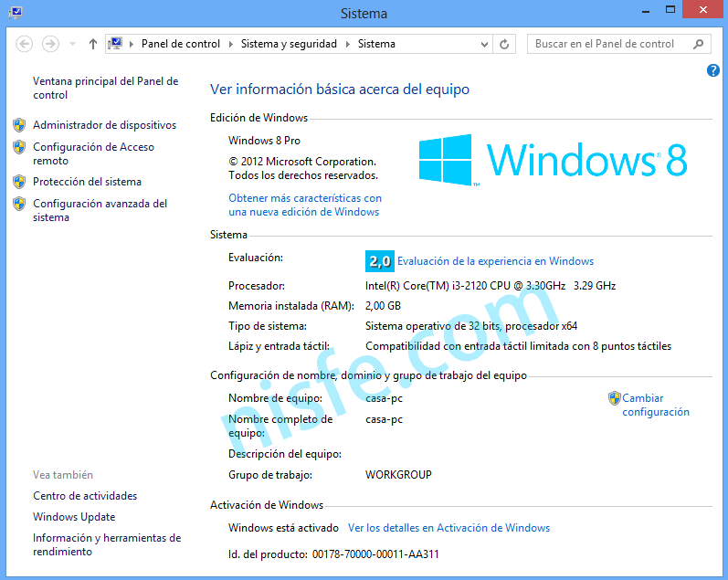Open Administrador de dispositivos
This screenshot has width=728, height=580.
[104, 125]
